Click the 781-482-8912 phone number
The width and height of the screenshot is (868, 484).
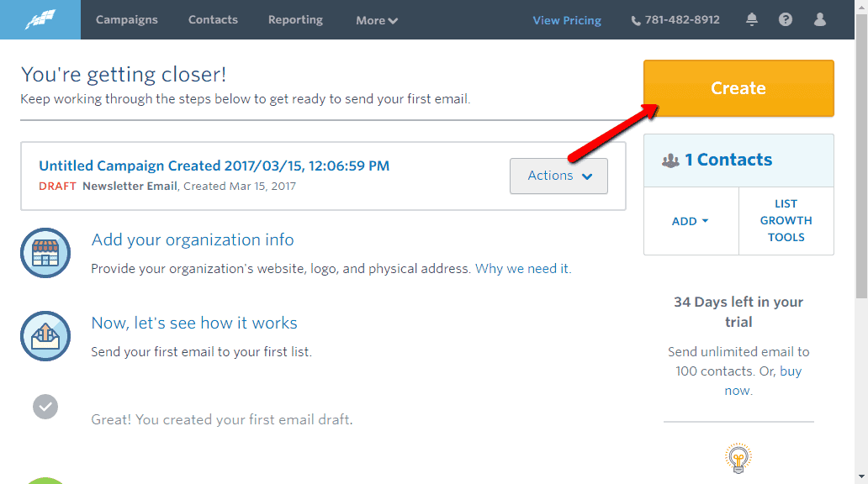coord(682,20)
